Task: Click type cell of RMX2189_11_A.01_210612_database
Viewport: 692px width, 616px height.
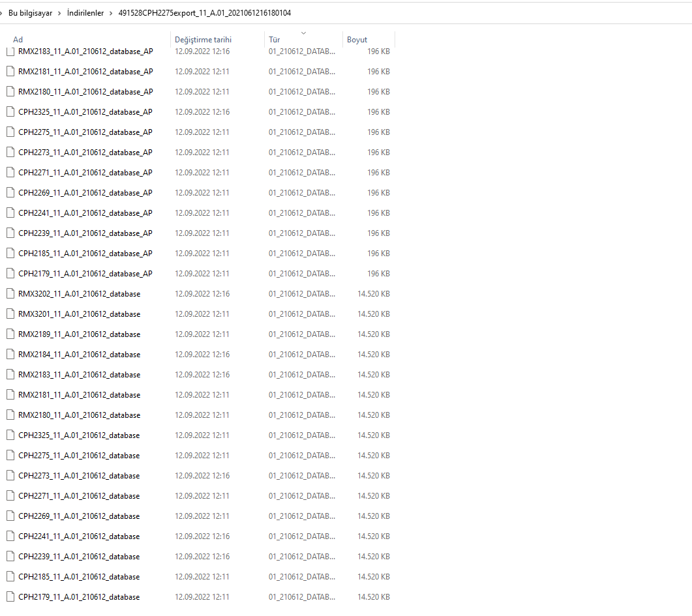Action: coord(302,334)
